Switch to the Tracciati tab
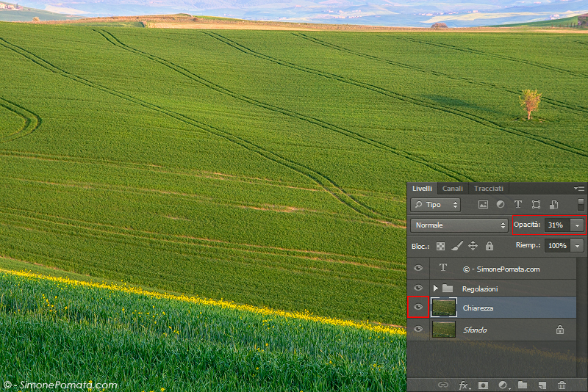Viewport: 588px width, 392px height. (x=488, y=189)
